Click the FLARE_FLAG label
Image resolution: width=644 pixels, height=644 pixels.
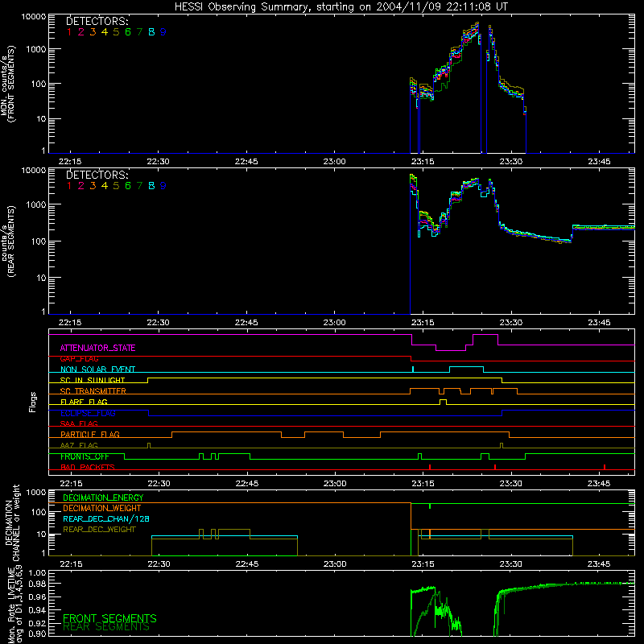[x=84, y=402]
